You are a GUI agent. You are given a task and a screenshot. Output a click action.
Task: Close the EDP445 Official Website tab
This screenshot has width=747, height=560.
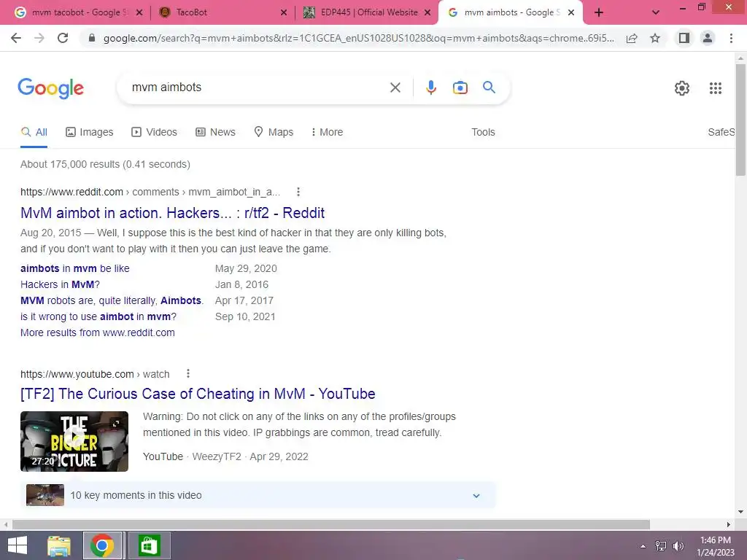[x=427, y=13]
